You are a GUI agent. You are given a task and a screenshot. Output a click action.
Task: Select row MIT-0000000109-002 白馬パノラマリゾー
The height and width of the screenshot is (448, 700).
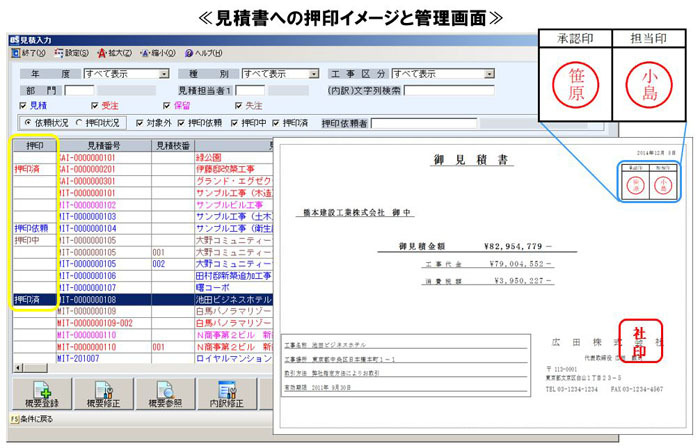pos(143,323)
